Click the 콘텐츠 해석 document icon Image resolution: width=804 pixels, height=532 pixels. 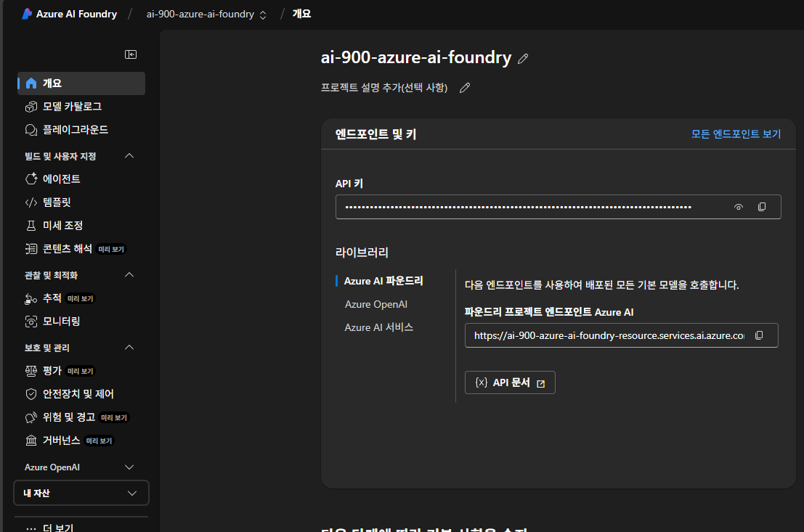pos(31,249)
